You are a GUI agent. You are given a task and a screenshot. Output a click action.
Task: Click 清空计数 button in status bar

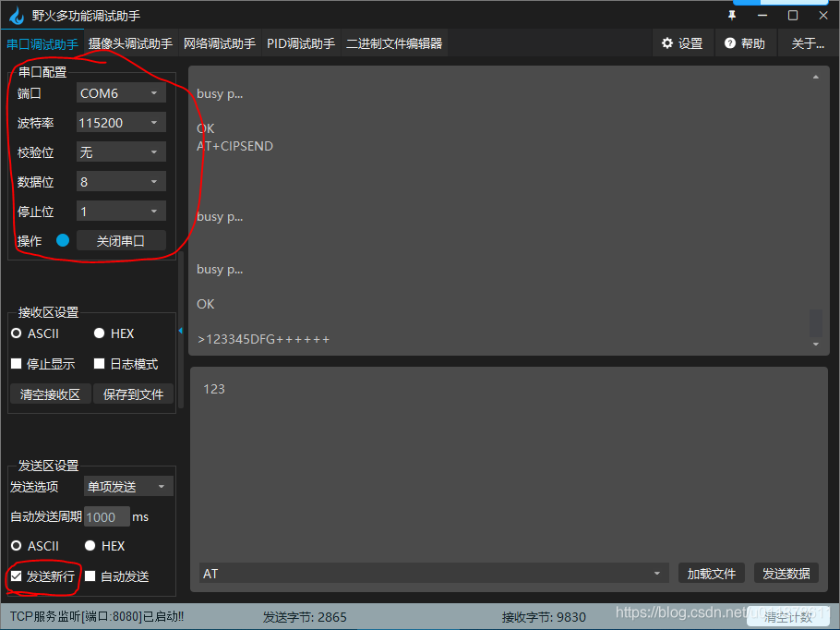point(788,617)
